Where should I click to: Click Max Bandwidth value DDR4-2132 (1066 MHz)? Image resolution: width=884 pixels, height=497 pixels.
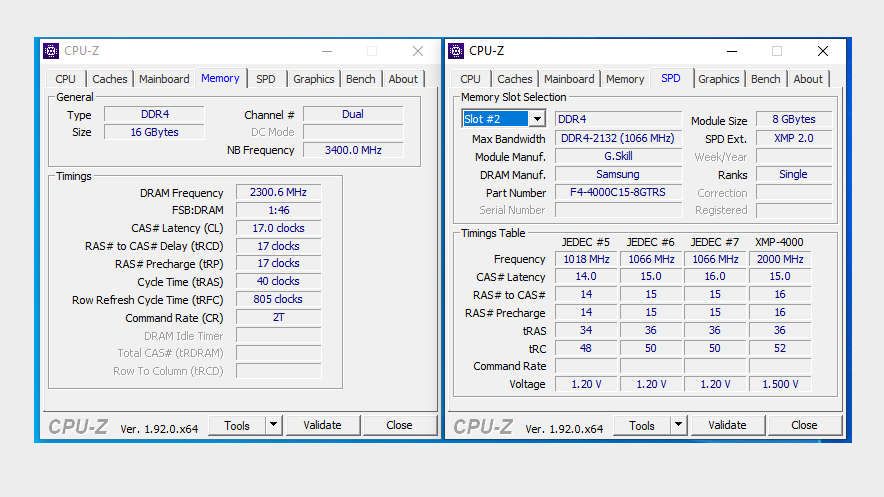[618, 138]
